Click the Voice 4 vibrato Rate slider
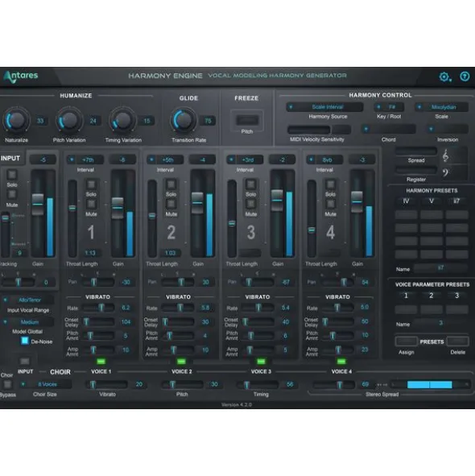Viewport: 475px width, 476px height. pyautogui.click(x=338, y=308)
